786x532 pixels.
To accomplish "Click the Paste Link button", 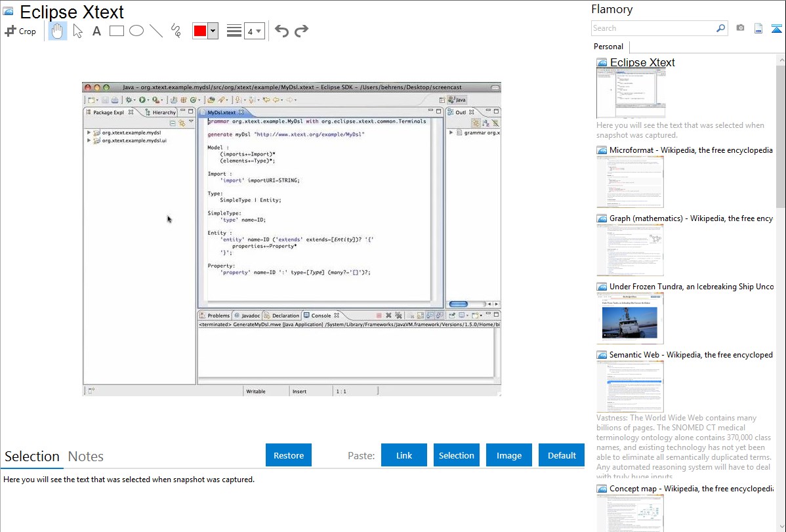I will click(404, 455).
